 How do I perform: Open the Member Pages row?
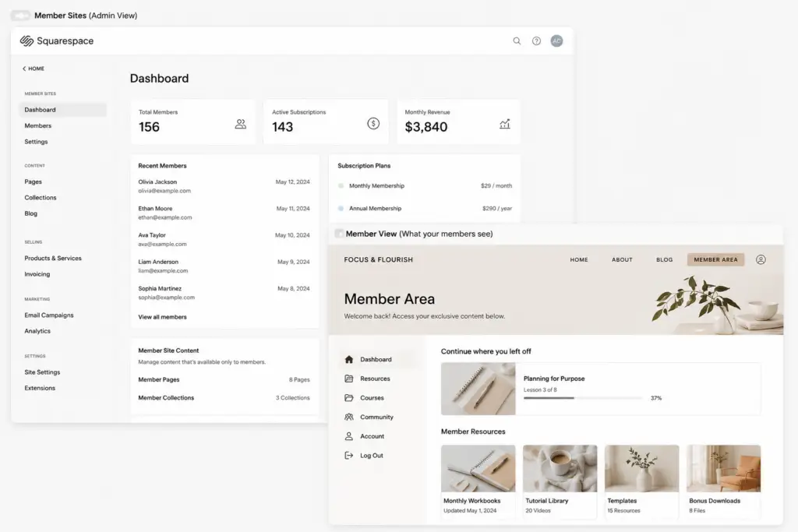coord(224,379)
